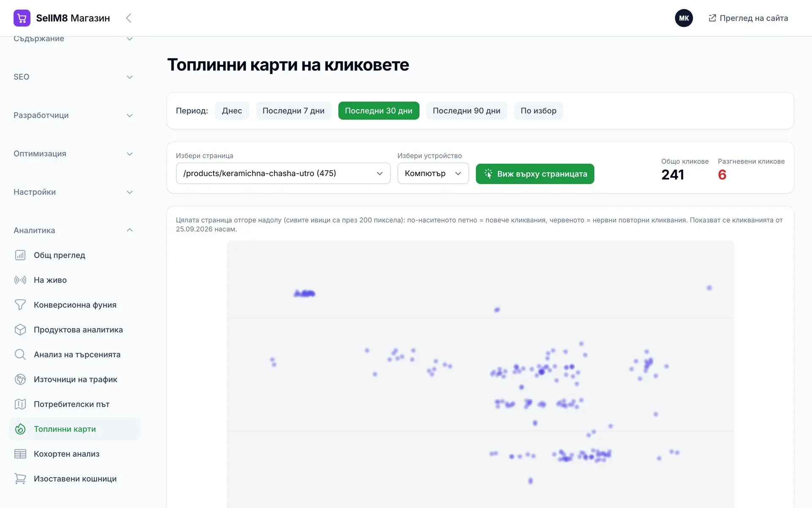Viewport: 812px width, 508px height.
Task: Click the rage clicks value 6
Action: (722, 175)
